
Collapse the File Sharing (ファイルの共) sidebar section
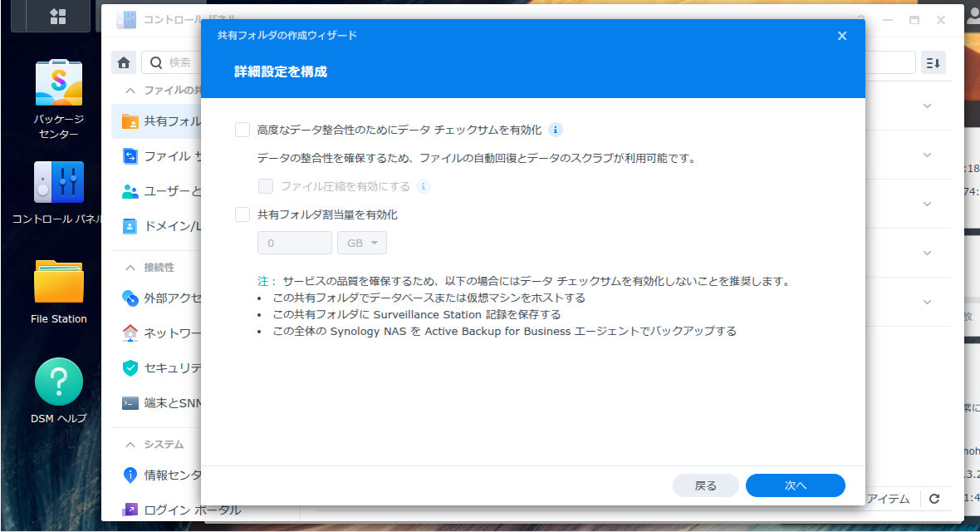pyautogui.click(x=130, y=91)
